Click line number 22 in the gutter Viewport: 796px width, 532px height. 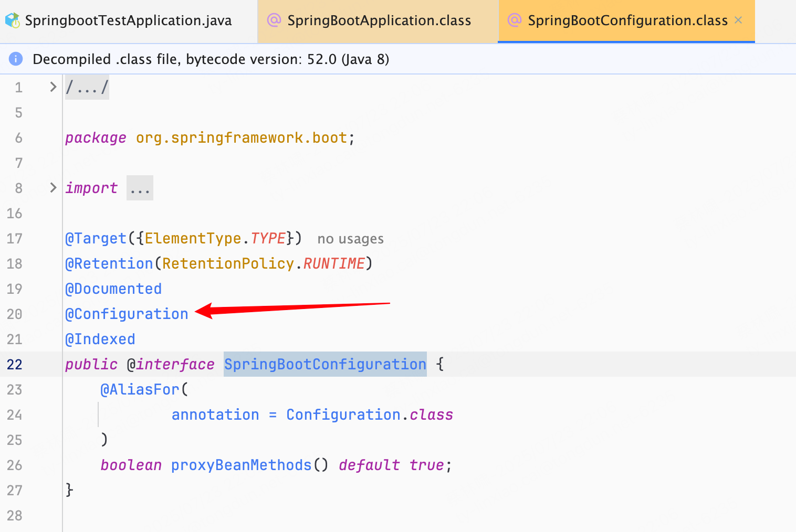click(15, 364)
